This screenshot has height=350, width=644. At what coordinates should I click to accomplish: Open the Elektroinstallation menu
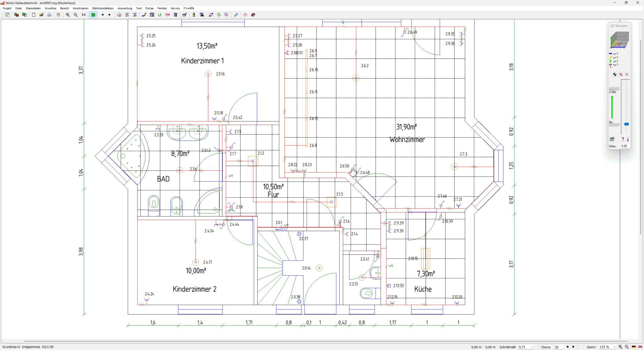pyautogui.click(x=103, y=8)
